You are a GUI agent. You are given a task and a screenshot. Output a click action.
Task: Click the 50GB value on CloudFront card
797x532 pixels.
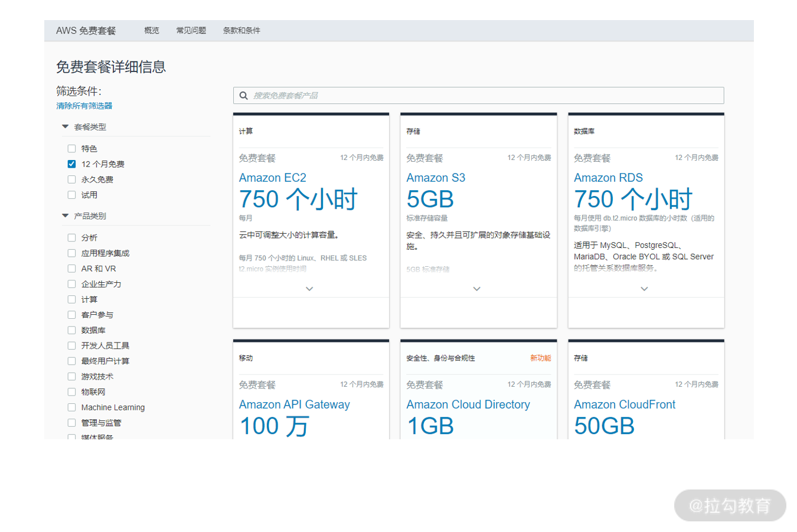click(604, 426)
